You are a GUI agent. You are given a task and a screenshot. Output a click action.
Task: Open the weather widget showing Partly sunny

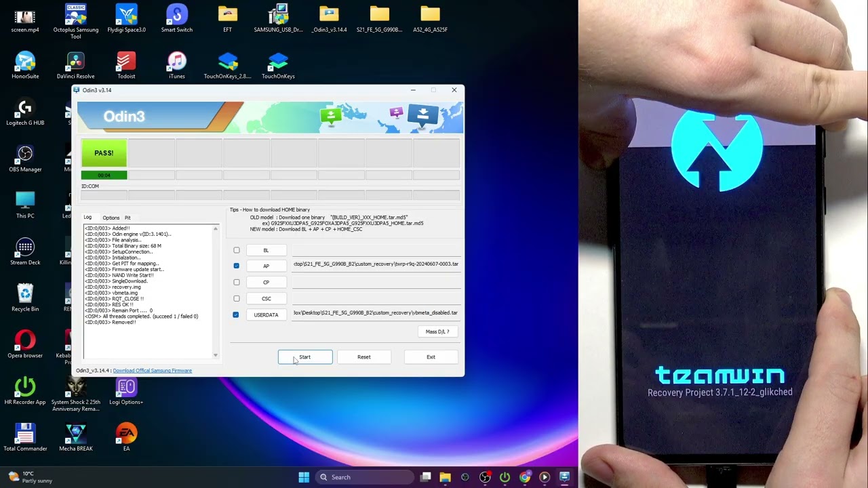[31, 477]
